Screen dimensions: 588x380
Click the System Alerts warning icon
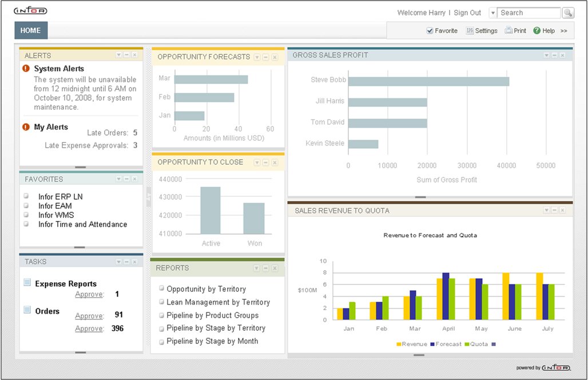(26, 68)
